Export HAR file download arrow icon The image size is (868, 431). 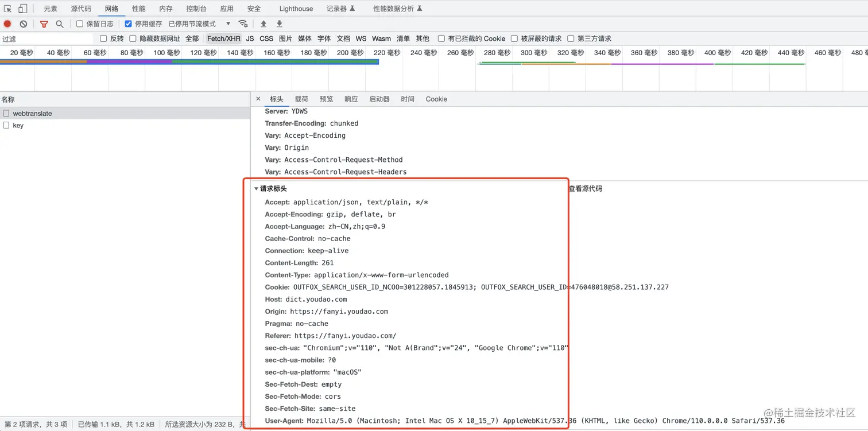click(280, 24)
